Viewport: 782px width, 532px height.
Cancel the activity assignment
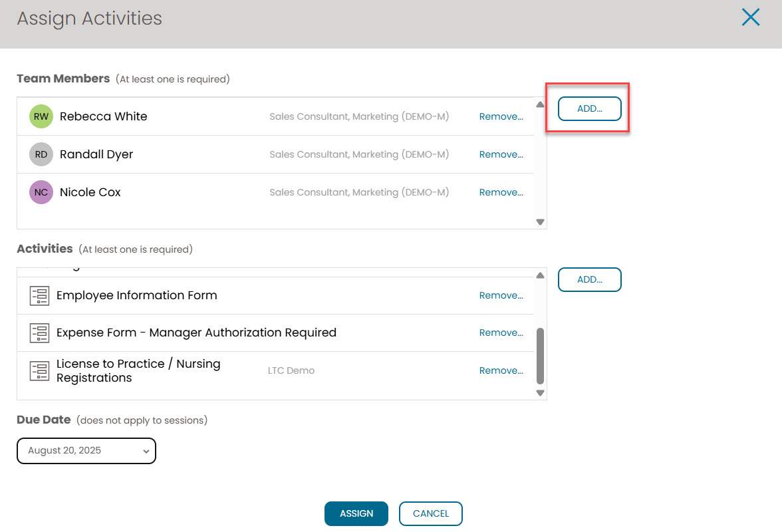coord(431,513)
